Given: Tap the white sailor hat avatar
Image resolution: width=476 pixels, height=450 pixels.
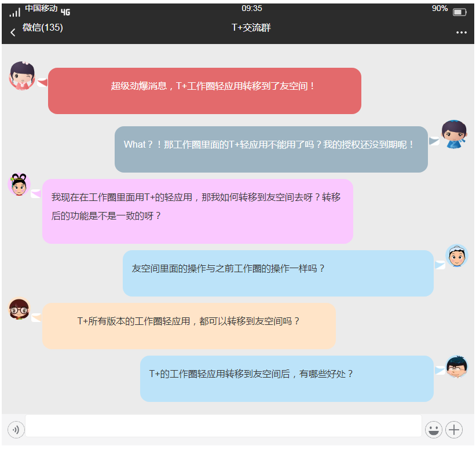Looking at the screenshot, I should pos(456,257).
